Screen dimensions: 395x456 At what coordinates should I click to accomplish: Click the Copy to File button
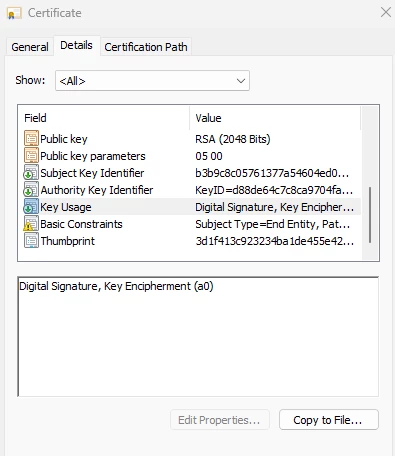tap(329, 420)
